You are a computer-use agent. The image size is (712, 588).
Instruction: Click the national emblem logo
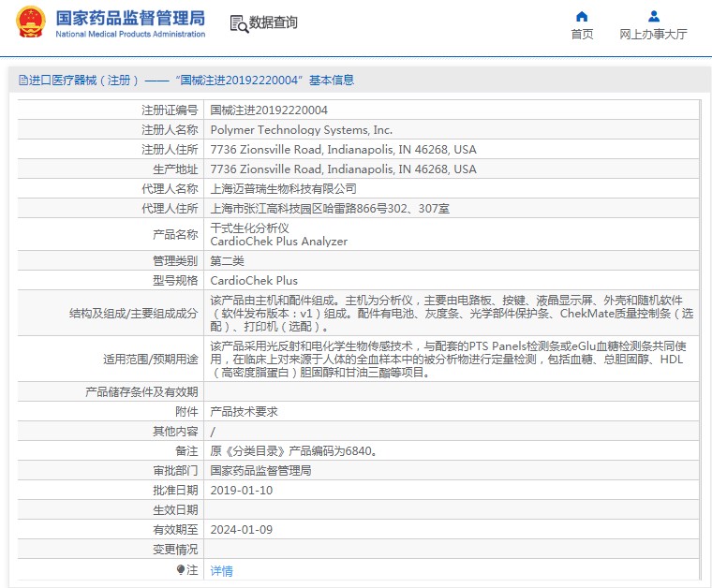coord(30,22)
